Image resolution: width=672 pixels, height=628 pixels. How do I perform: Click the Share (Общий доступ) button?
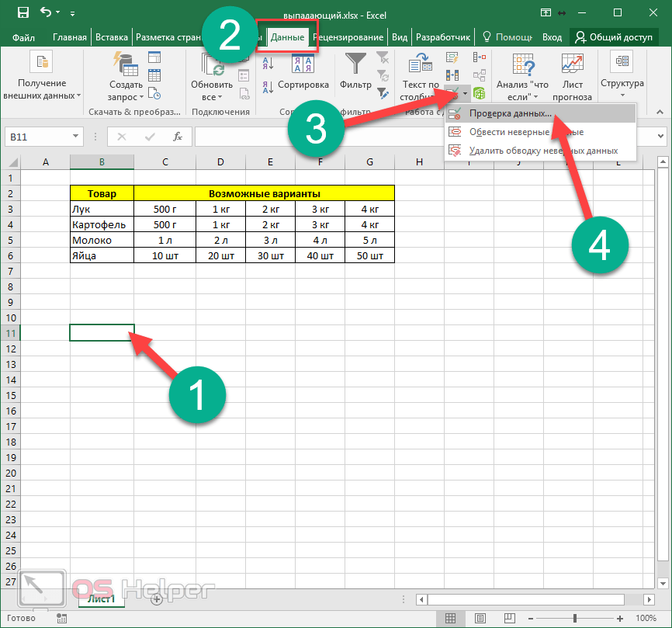point(612,37)
